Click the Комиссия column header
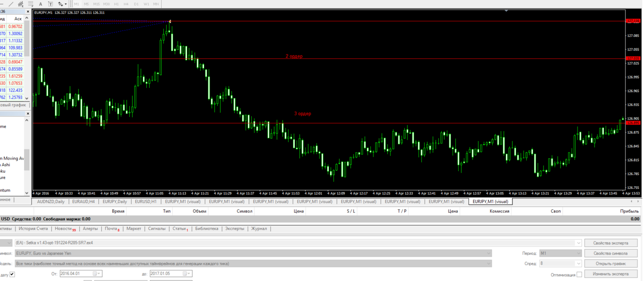 (499, 211)
